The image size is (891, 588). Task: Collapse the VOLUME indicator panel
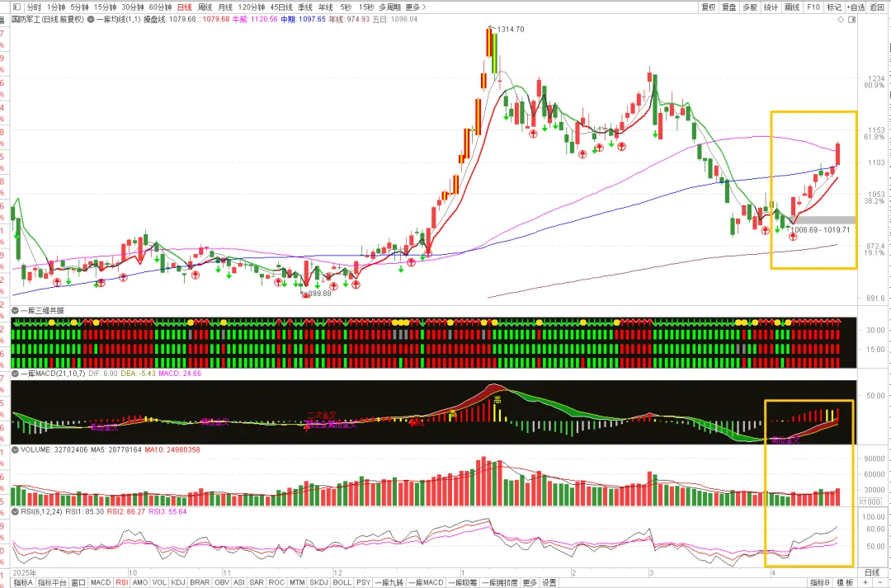click(x=16, y=449)
